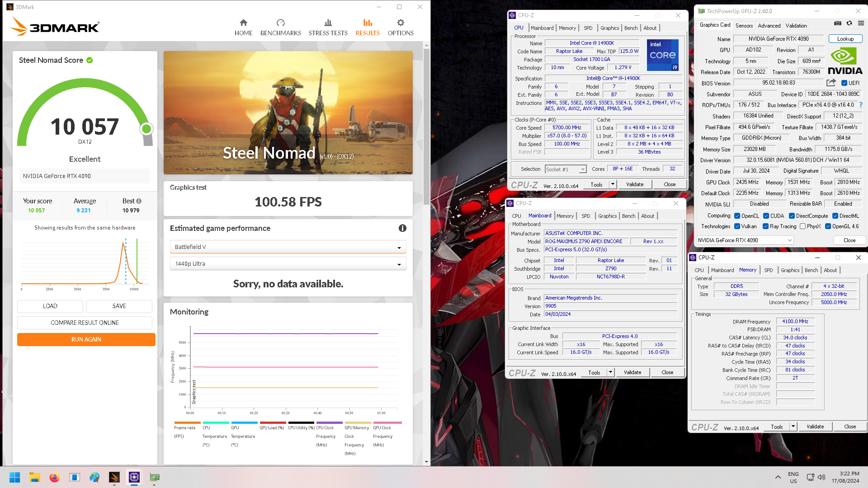
Task: Go to 3DMark HOME page
Action: 243,28
